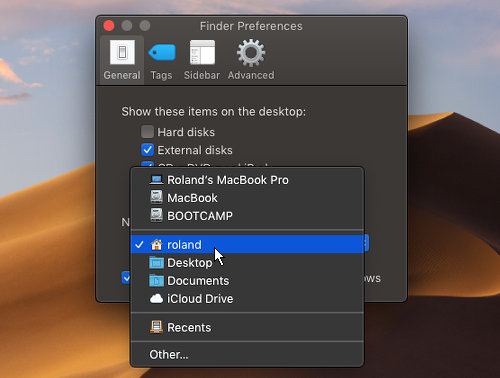Image resolution: width=500 pixels, height=378 pixels.
Task: Choose the MacBook volume entry
Action: point(247,198)
